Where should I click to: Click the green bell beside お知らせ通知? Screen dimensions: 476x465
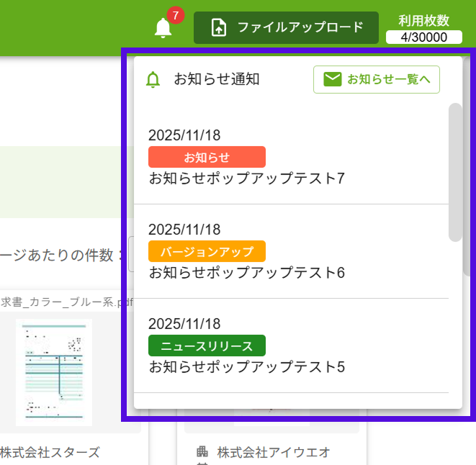[153, 80]
